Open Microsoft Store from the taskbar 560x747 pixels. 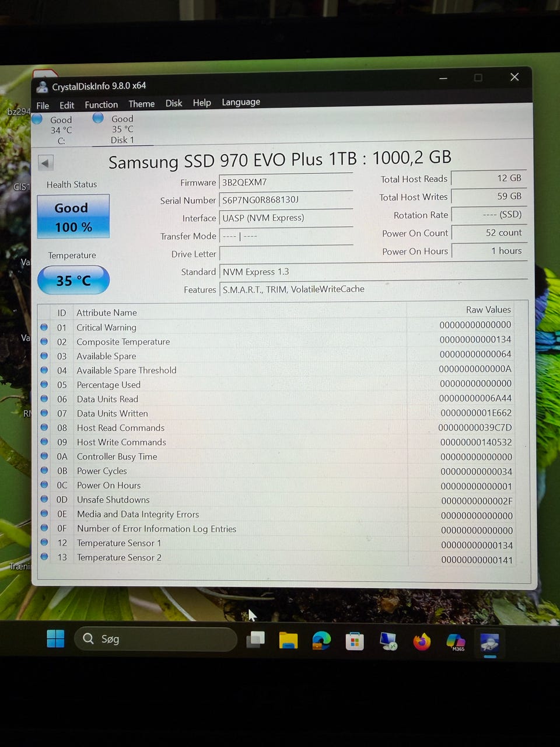click(354, 641)
